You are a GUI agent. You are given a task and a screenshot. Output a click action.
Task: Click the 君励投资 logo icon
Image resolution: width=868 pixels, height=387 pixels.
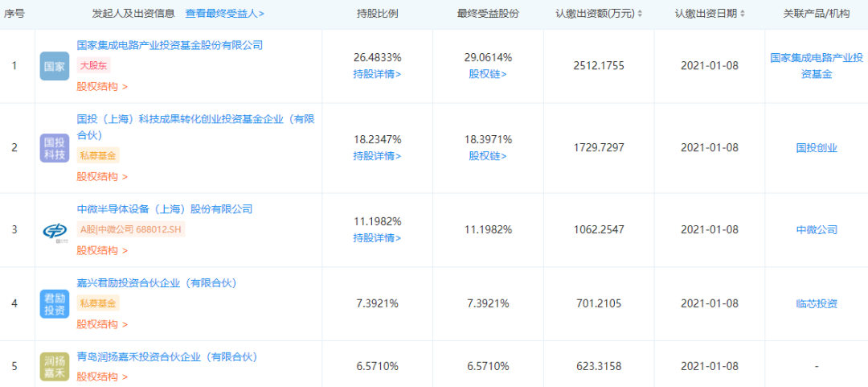coord(55,304)
